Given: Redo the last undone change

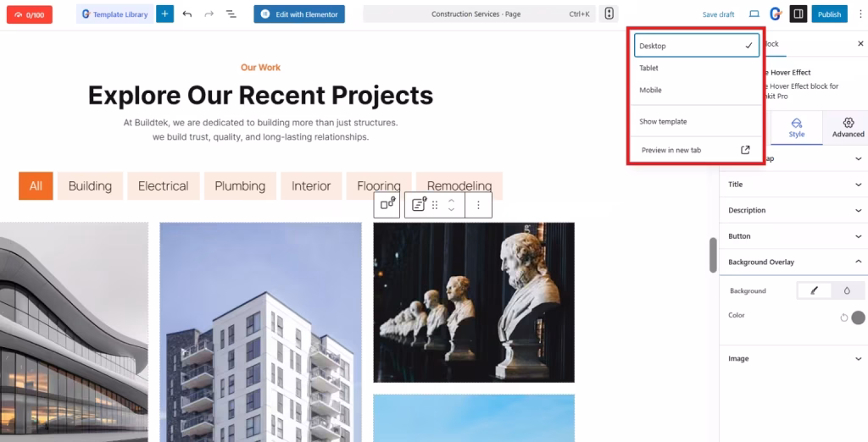Looking at the screenshot, I should tap(209, 14).
